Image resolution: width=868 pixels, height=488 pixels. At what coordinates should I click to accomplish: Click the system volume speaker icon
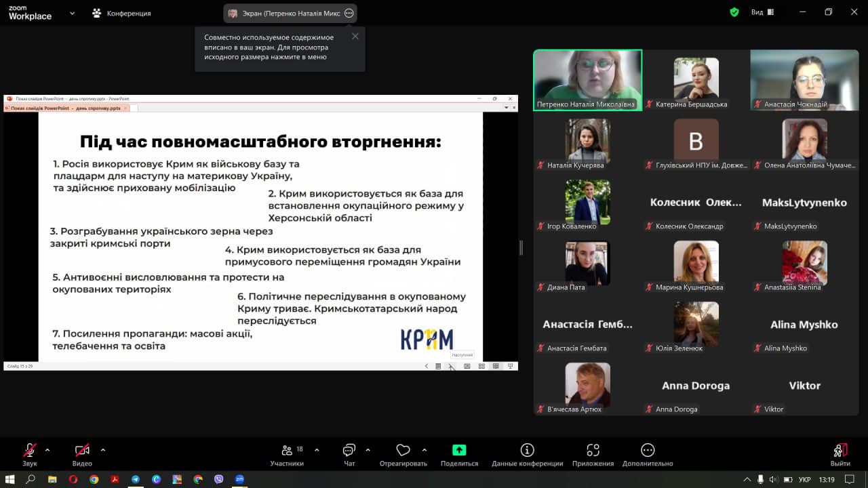(774, 479)
